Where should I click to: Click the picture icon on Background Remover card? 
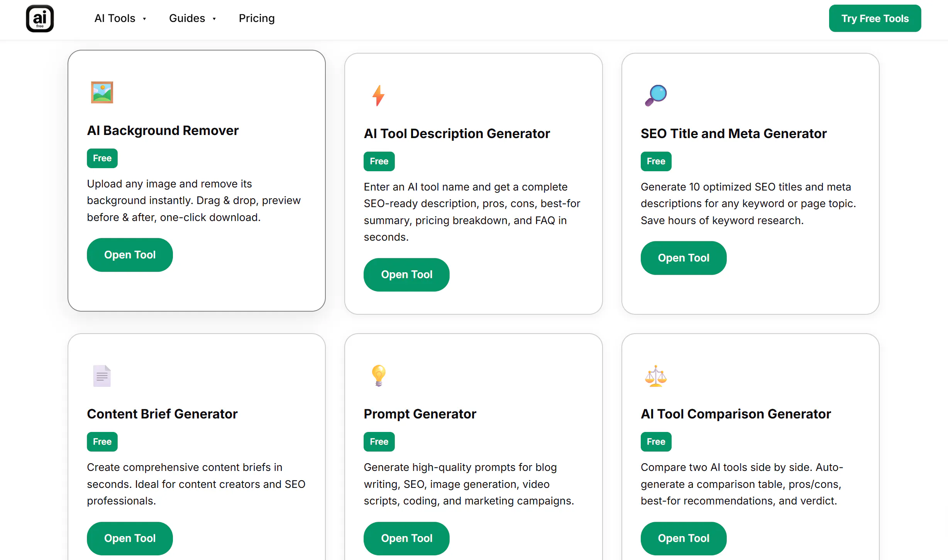(x=102, y=93)
